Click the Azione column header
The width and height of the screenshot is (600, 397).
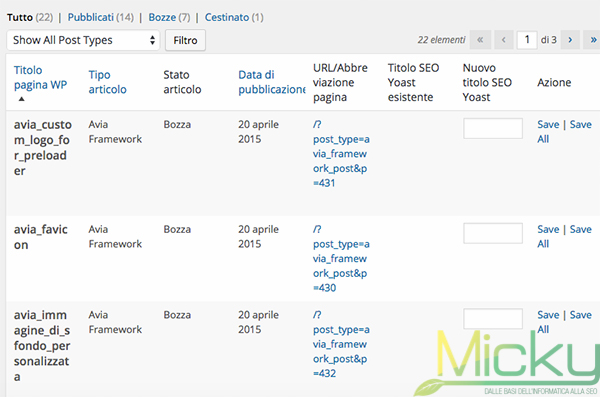tap(554, 82)
